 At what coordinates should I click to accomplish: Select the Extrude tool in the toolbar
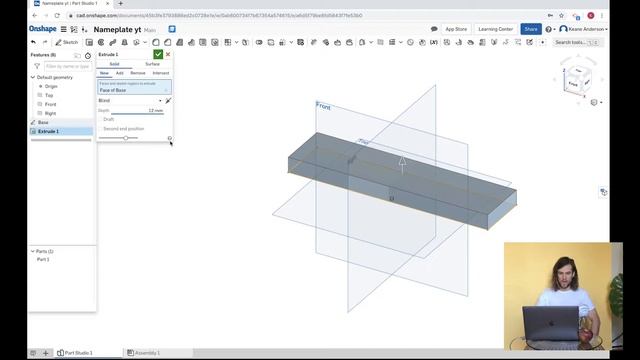pyautogui.click(x=89, y=42)
